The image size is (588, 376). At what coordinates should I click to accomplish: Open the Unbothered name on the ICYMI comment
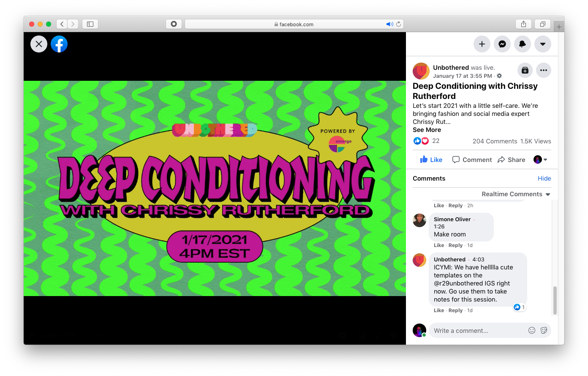point(449,260)
